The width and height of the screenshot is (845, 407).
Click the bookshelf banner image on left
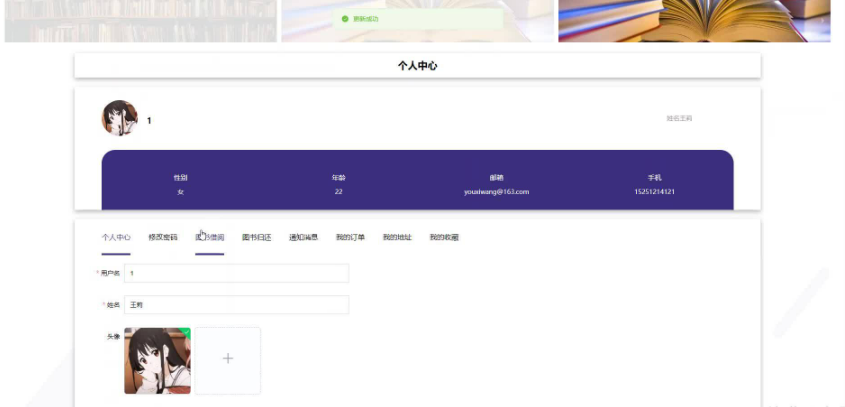point(141,21)
